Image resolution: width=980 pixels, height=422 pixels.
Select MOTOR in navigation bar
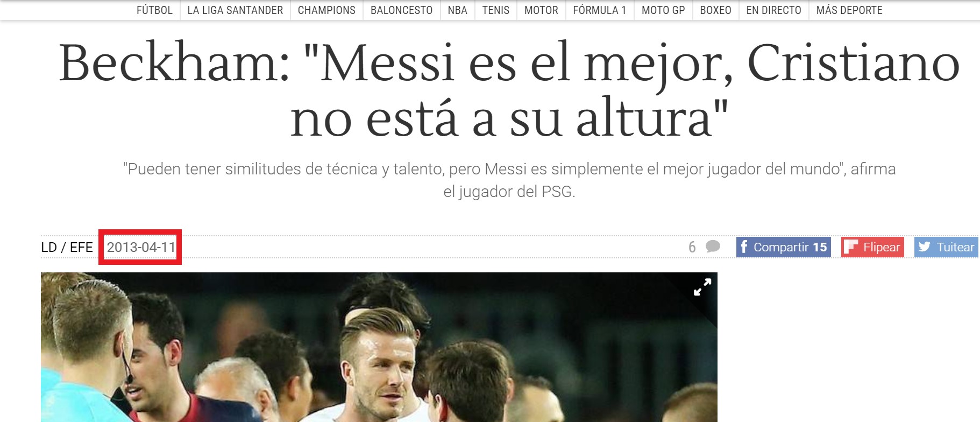click(541, 10)
